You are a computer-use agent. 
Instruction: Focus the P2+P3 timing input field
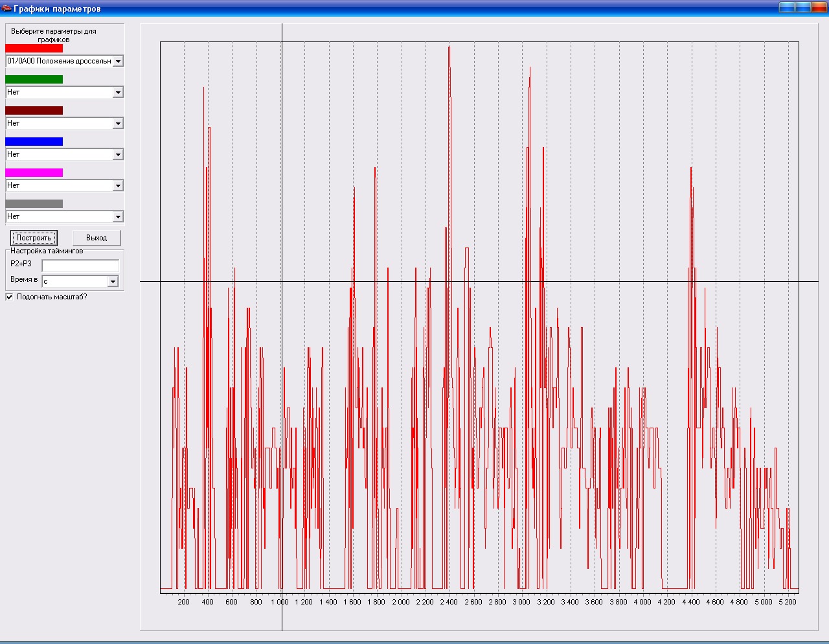[80, 266]
